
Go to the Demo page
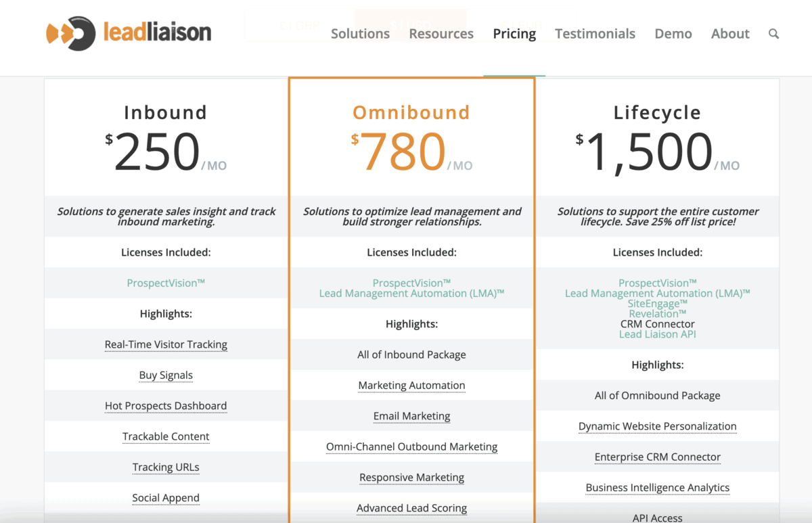[x=673, y=33]
